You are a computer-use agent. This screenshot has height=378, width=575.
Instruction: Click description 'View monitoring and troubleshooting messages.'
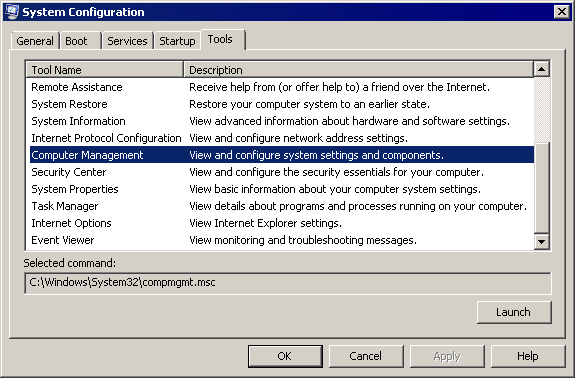point(303,240)
